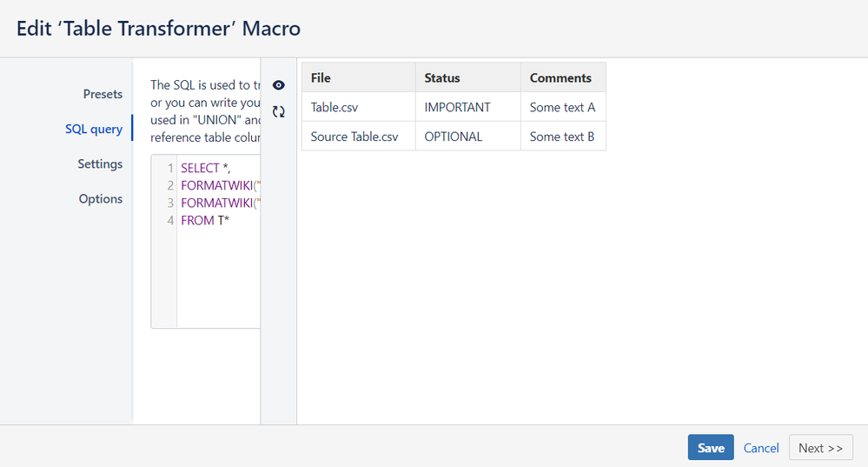Viewport: 868px width, 467px height.
Task: Select the SQL query tab
Action: tap(94, 129)
